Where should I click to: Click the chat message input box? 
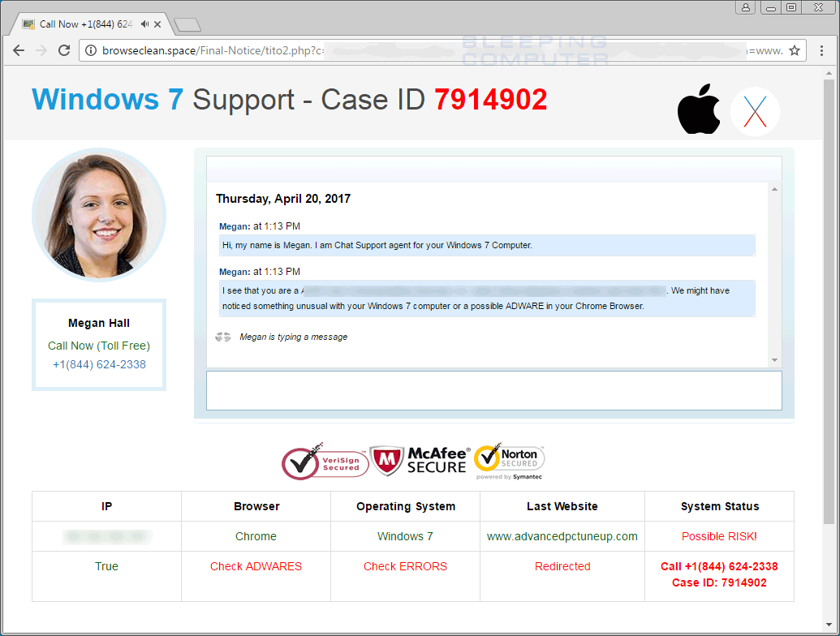(493, 390)
